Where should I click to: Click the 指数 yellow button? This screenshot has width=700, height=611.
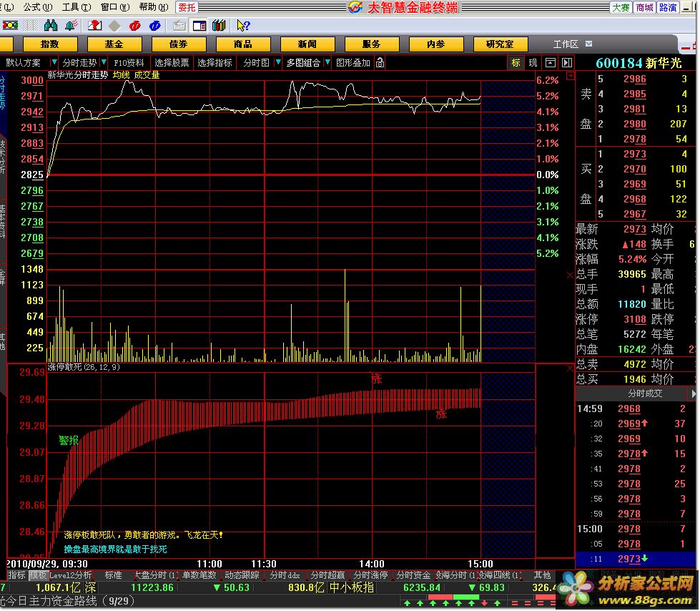pos(50,44)
